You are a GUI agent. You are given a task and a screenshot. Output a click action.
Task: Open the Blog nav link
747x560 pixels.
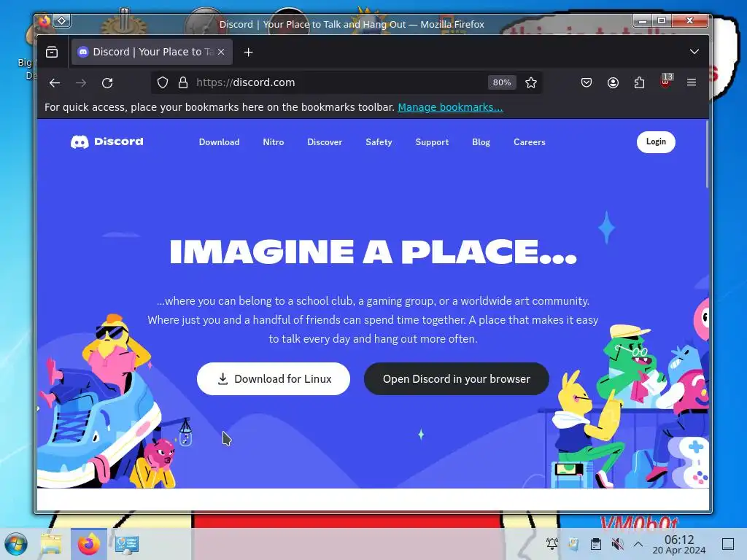coord(481,142)
